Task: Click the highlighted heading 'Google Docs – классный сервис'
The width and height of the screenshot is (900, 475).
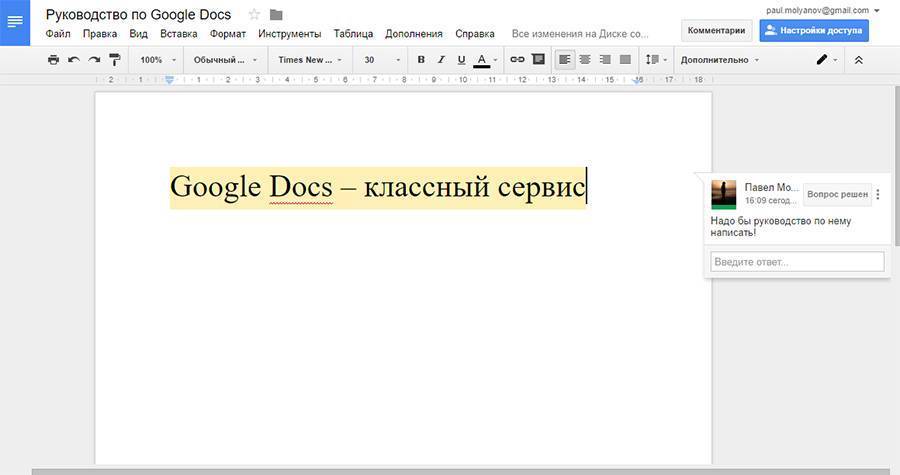Action: (378, 188)
